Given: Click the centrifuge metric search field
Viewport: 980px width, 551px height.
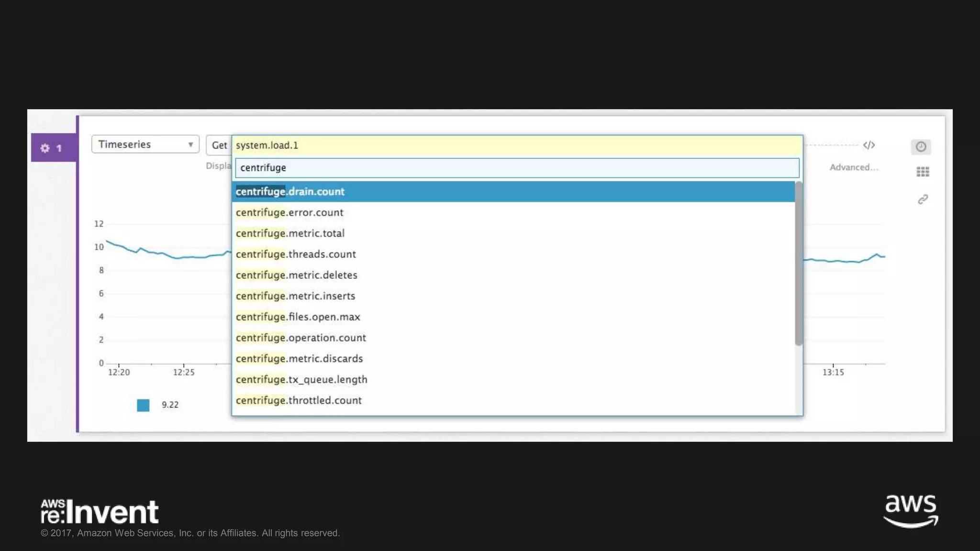Looking at the screenshot, I should (x=517, y=168).
